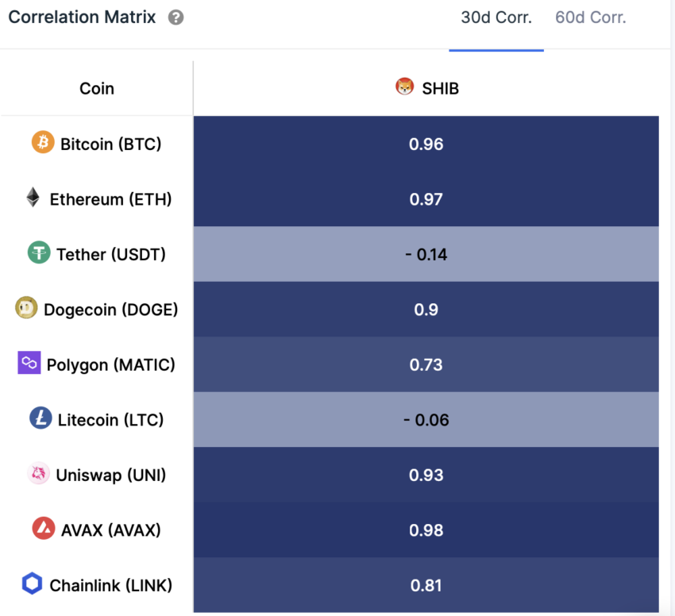This screenshot has height=616, width=675.
Task: Click the Bitcoin orange logo icon
Action: 43,142
